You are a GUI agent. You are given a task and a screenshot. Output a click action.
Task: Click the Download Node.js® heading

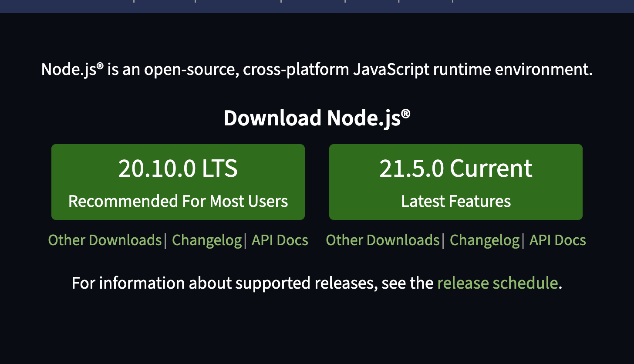pos(317,118)
